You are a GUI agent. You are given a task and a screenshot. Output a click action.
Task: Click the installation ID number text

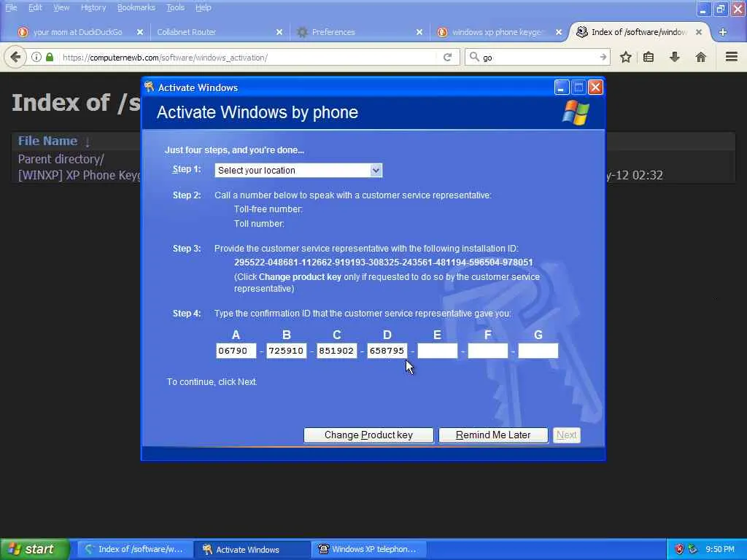[384, 262]
